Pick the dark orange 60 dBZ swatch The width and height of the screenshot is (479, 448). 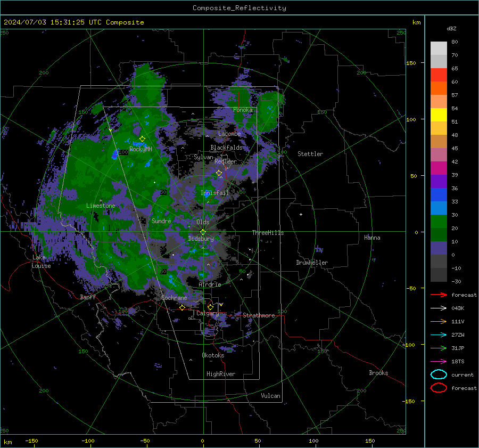click(x=439, y=88)
